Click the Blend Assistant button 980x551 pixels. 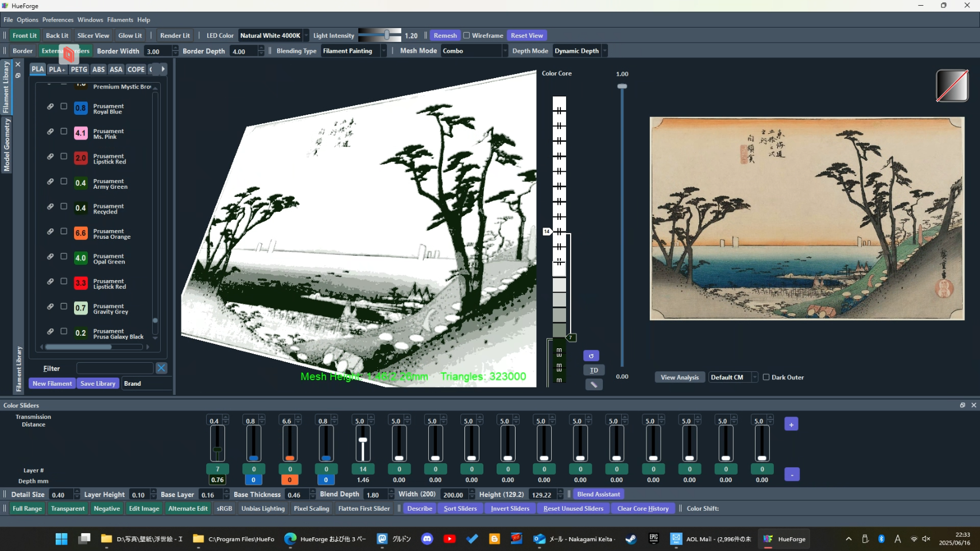point(598,494)
